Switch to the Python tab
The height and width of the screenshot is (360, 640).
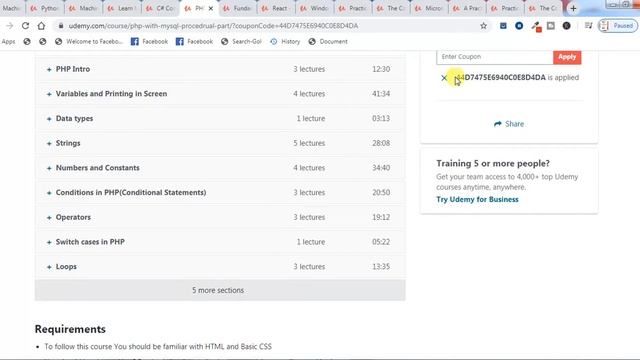46,8
